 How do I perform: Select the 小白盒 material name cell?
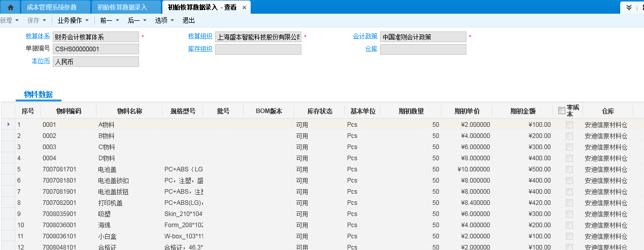point(108,236)
